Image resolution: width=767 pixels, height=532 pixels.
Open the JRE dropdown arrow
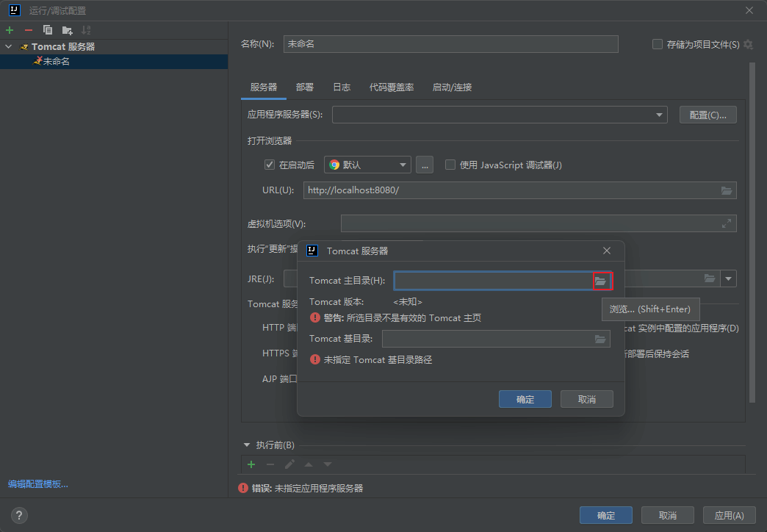click(x=728, y=278)
